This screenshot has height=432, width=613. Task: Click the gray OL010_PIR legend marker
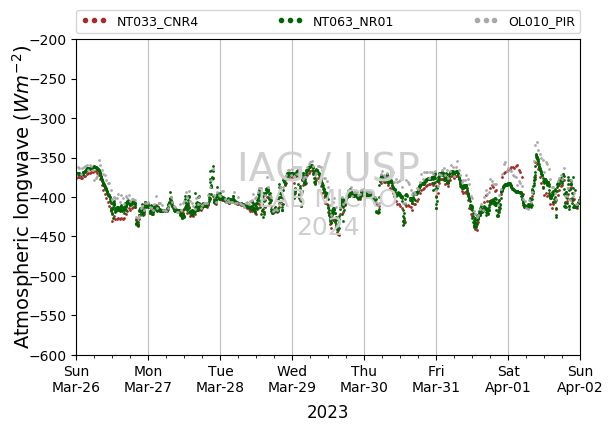point(486,21)
